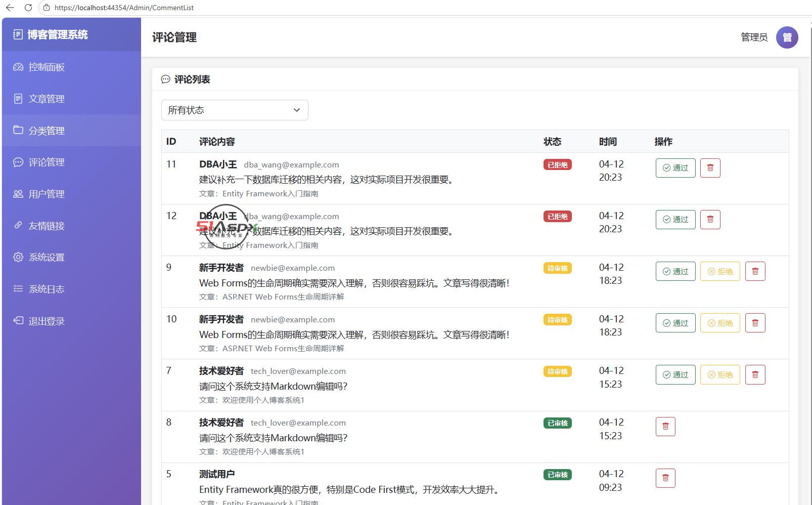The height and width of the screenshot is (505, 812).
Task: Click the browser address bar URL
Action: (124, 8)
